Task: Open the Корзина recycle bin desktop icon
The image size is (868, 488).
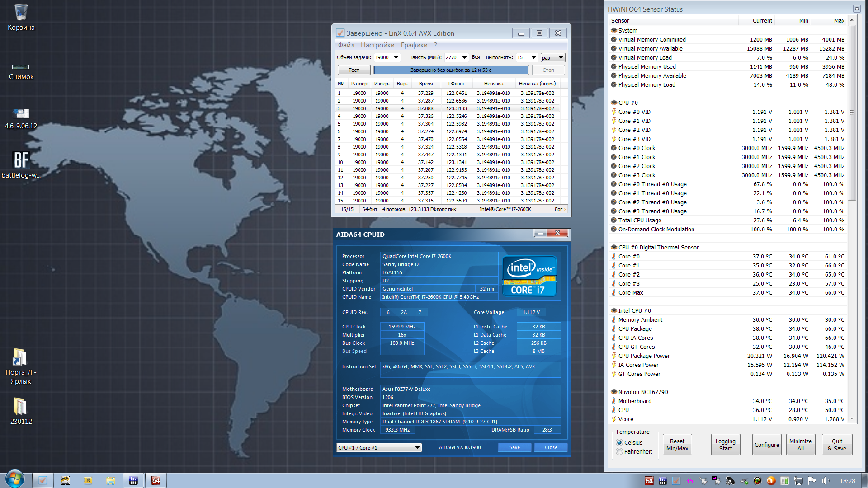Action: (x=21, y=17)
